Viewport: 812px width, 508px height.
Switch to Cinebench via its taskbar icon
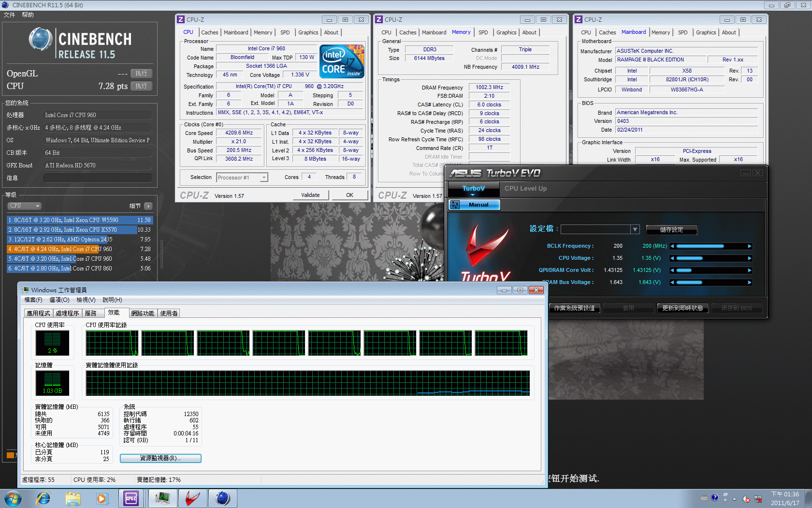(222, 498)
